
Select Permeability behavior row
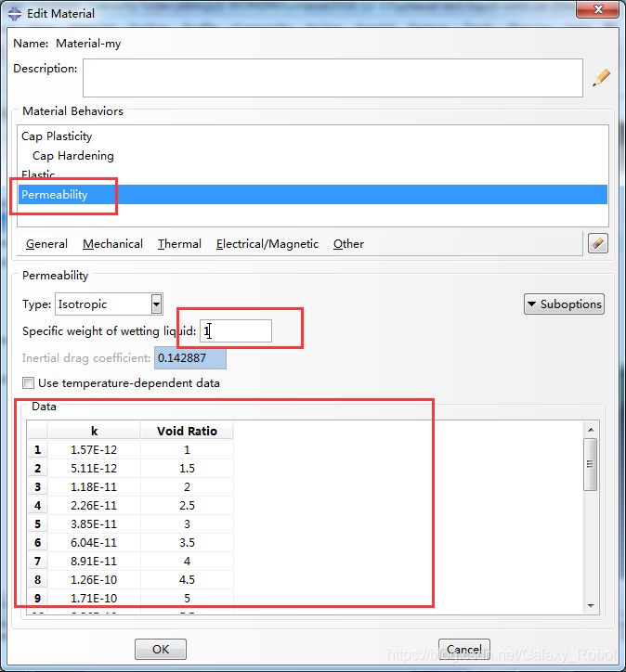coord(313,195)
